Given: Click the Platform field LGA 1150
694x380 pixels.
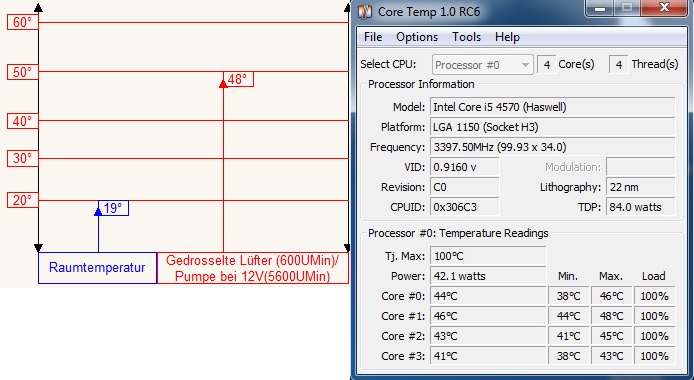Looking at the screenshot, I should pyautogui.click(x=552, y=127).
